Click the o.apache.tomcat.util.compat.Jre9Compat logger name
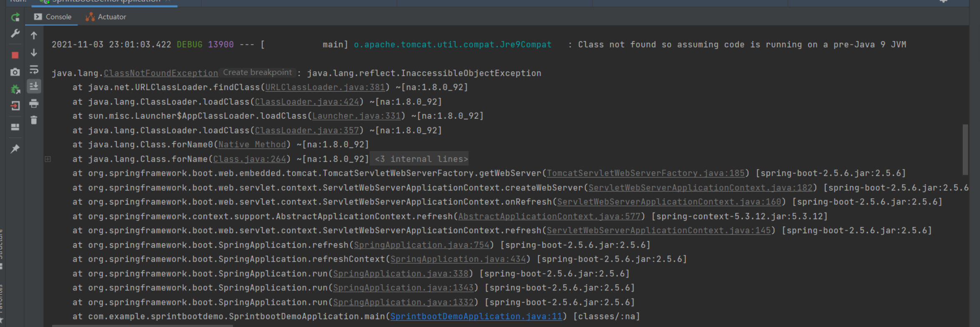 pos(452,45)
